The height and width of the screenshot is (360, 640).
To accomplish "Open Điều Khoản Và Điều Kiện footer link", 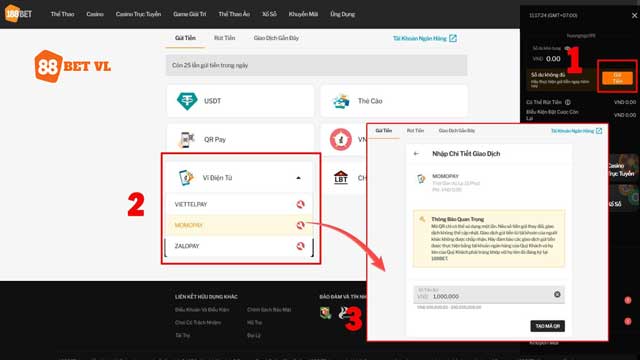I will [x=202, y=310].
